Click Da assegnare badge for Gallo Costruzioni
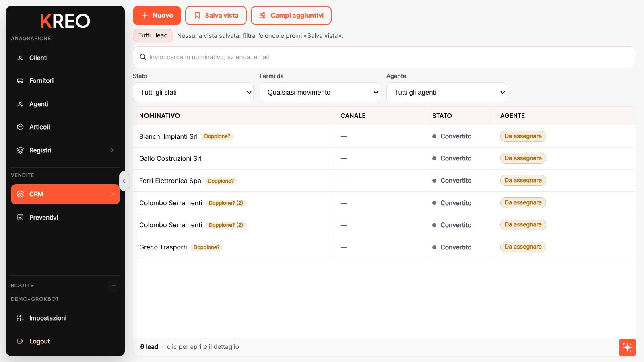This screenshot has width=644, height=362. pos(523,158)
